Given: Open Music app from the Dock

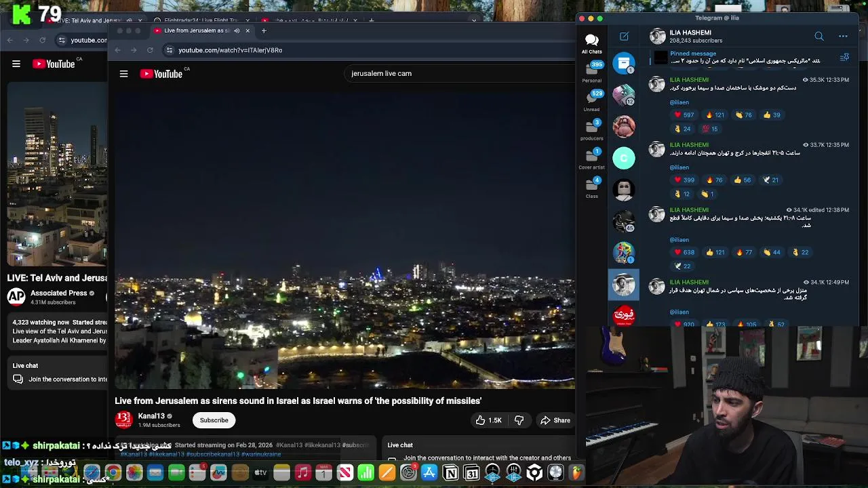Looking at the screenshot, I should pos(303,472).
